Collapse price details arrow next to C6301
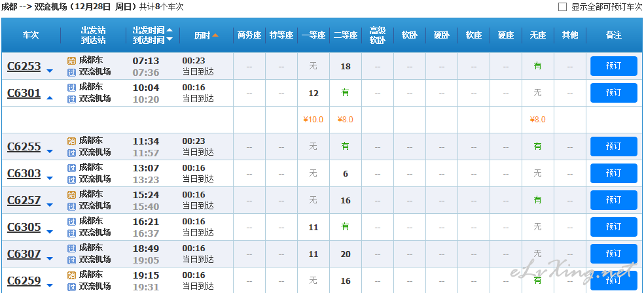644x293 pixels. point(50,97)
